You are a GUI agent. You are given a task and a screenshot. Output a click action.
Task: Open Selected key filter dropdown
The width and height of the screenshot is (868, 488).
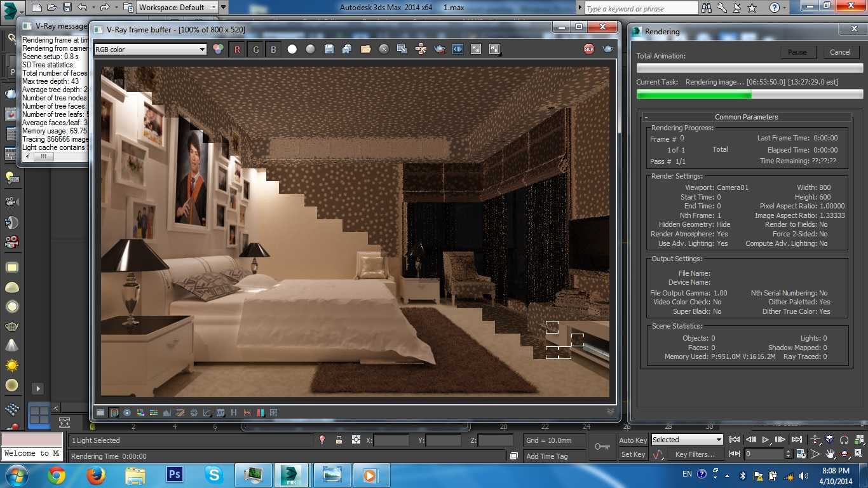(x=688, y=440)
